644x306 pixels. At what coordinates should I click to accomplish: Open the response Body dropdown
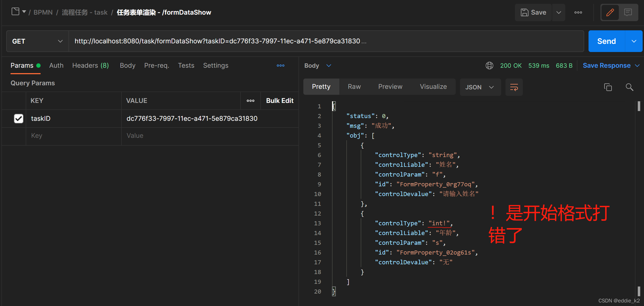318,66
